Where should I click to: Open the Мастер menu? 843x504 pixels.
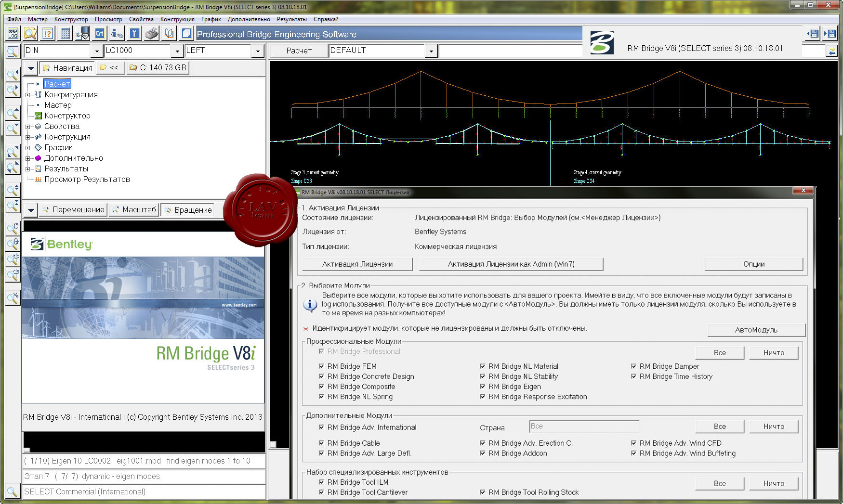coord(38,19)
